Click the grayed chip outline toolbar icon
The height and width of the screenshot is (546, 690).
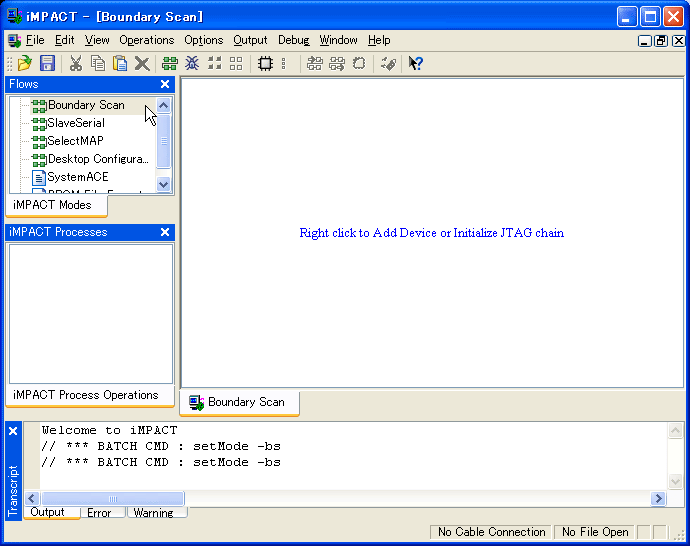(x=359, y=63)
